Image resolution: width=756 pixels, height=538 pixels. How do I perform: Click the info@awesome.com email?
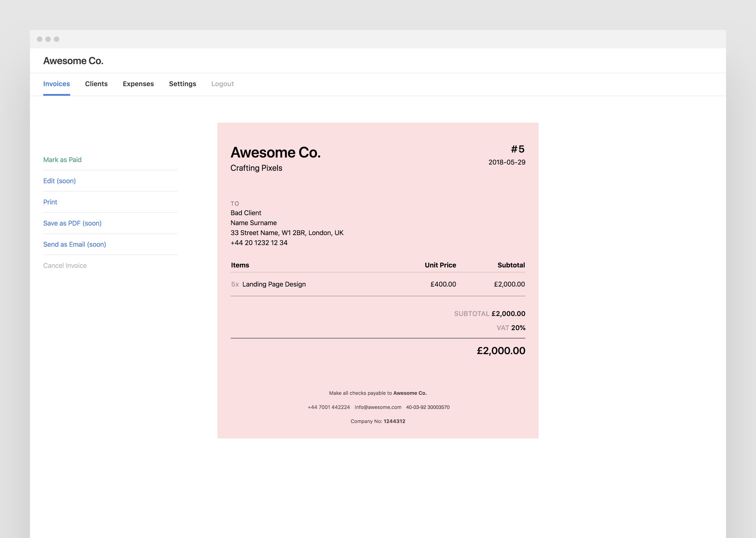click(x=378, y=407)
